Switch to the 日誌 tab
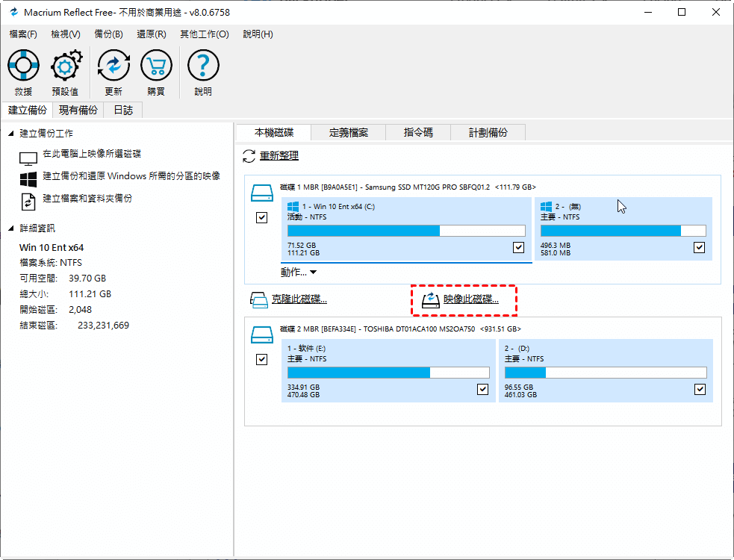This screenshot has height=560, width=734. click(123, 110)
